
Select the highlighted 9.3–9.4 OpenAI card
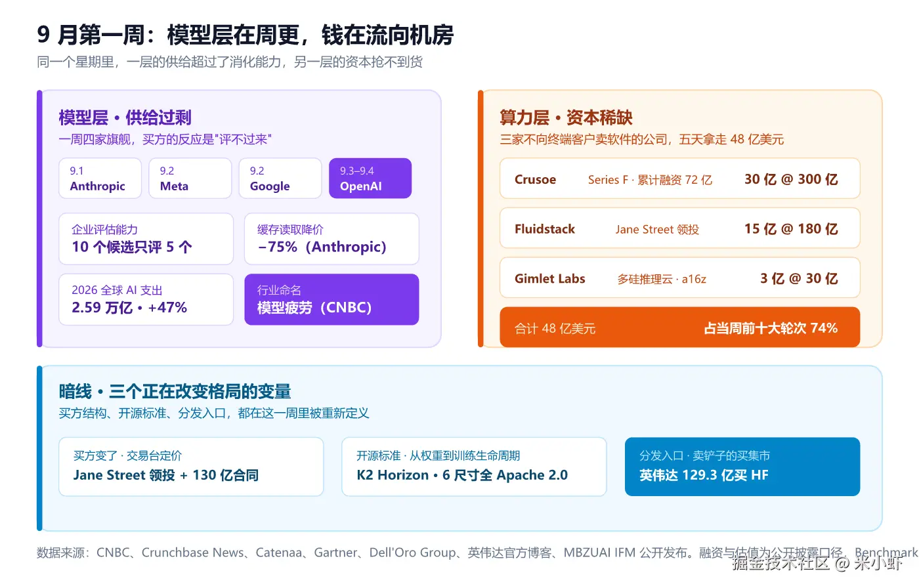pos(370,178)
